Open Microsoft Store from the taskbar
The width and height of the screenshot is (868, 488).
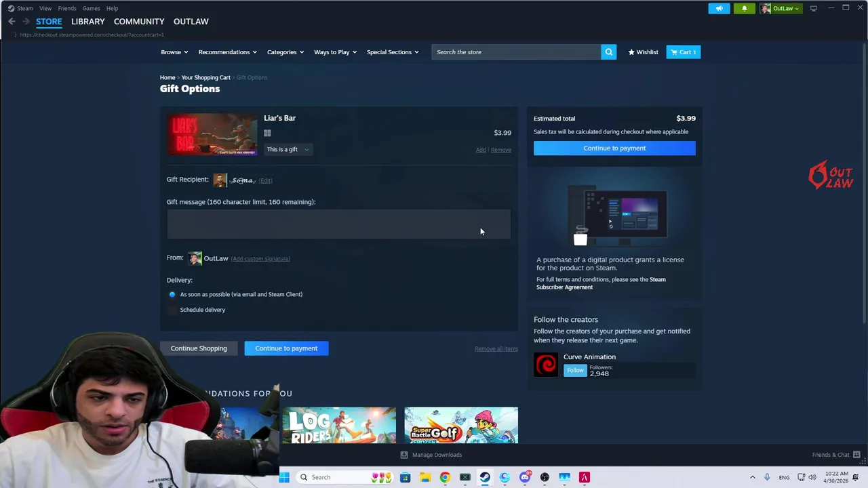405,477
